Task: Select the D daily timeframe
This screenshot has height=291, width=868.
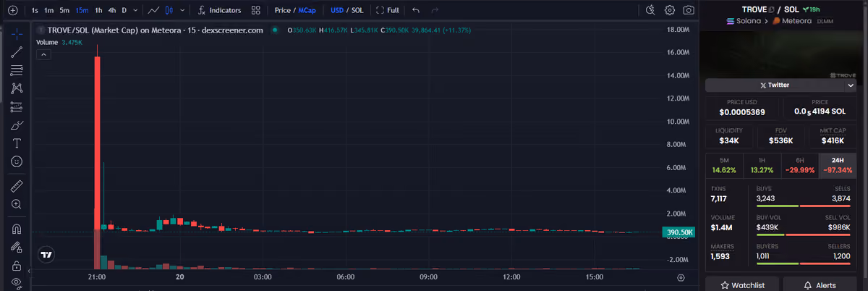Action: coord(124,10)
